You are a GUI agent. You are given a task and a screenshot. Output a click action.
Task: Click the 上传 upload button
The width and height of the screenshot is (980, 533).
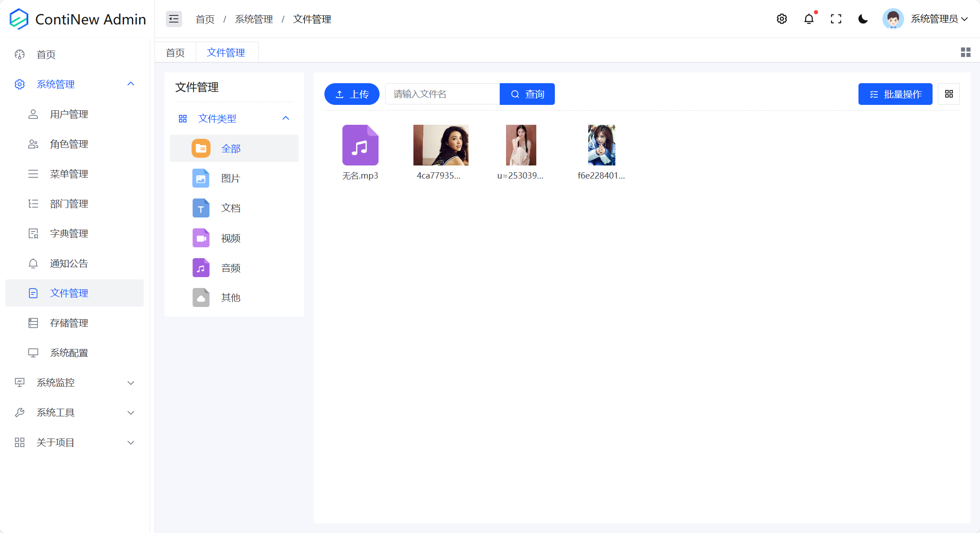pos(352,94)
